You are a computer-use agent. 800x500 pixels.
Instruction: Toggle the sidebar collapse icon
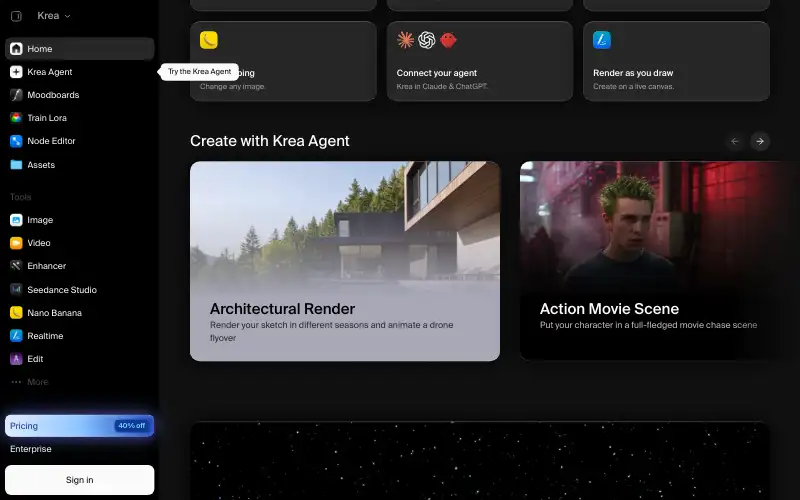point(16,16)
